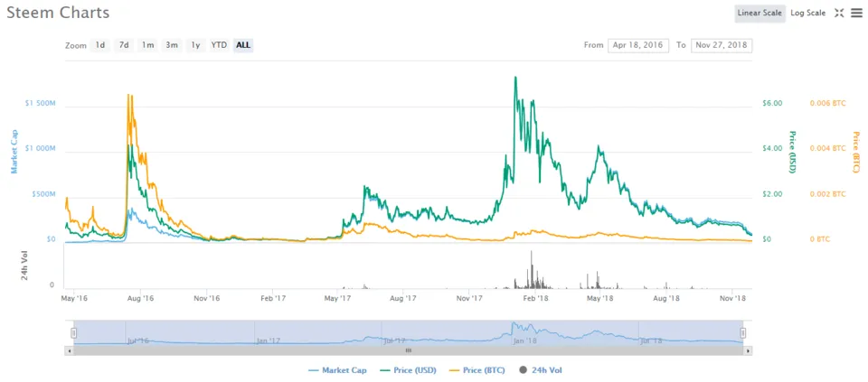Toggle Market Cap series in legend
The height and width of the screenshot is (382, 868).
[x=335, y=370]
